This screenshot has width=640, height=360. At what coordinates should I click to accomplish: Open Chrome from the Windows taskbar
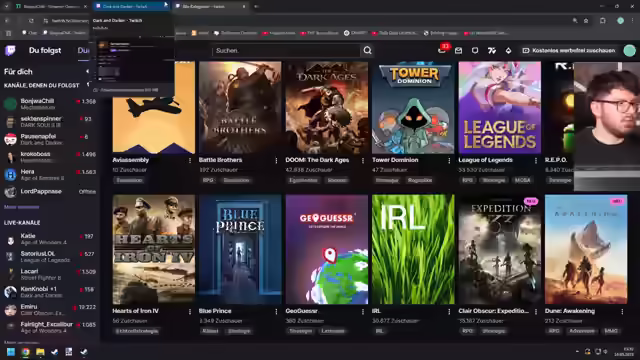tap(25, 351)
